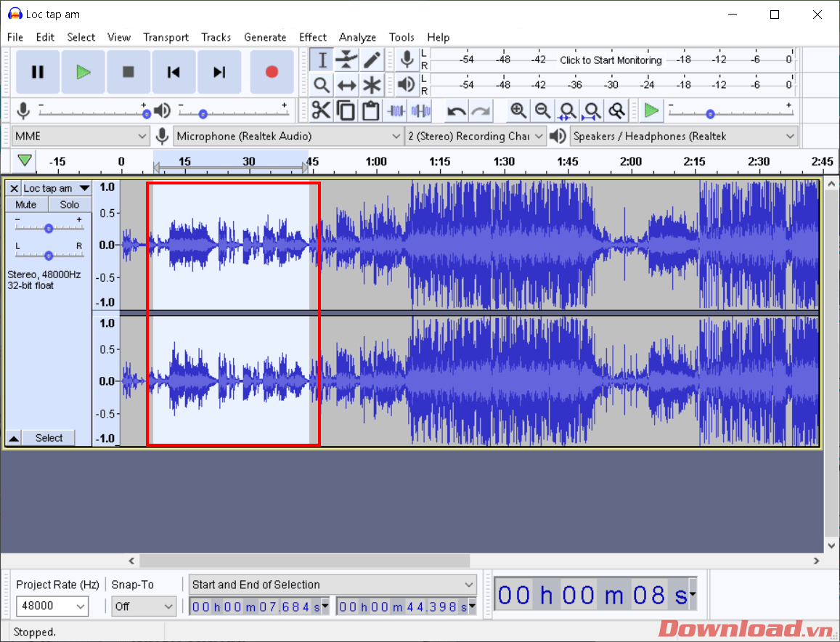Solo the Loc tap am track
Viewport: 840px width, 642px height.
click(x=70, y=205)
